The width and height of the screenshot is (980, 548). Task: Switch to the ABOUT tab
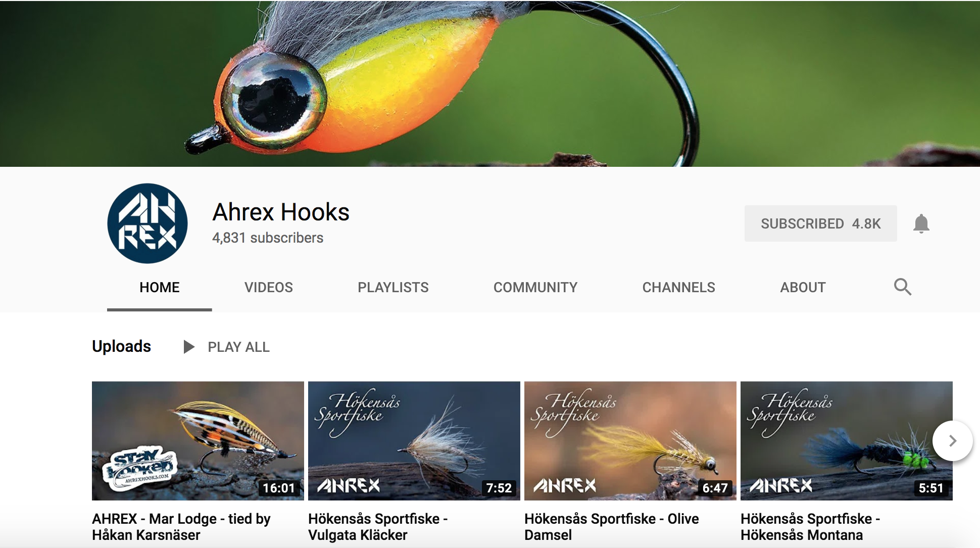pos(803,287)
